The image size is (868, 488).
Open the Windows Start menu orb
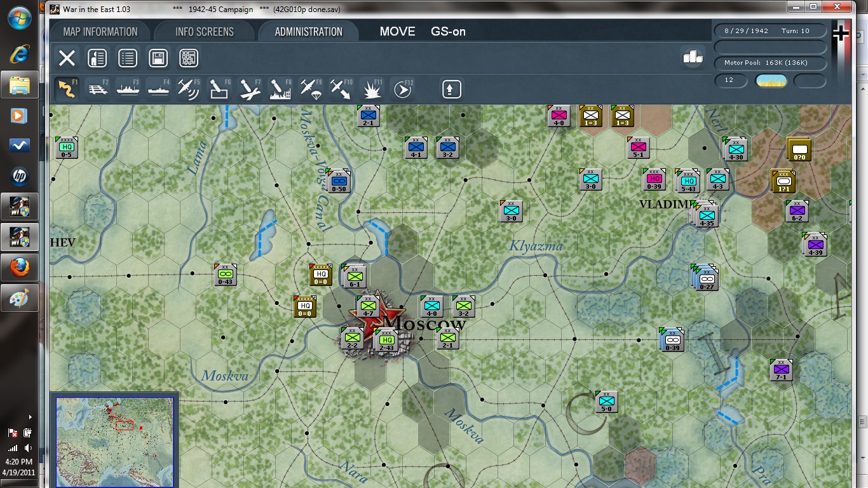click(20, 18)
